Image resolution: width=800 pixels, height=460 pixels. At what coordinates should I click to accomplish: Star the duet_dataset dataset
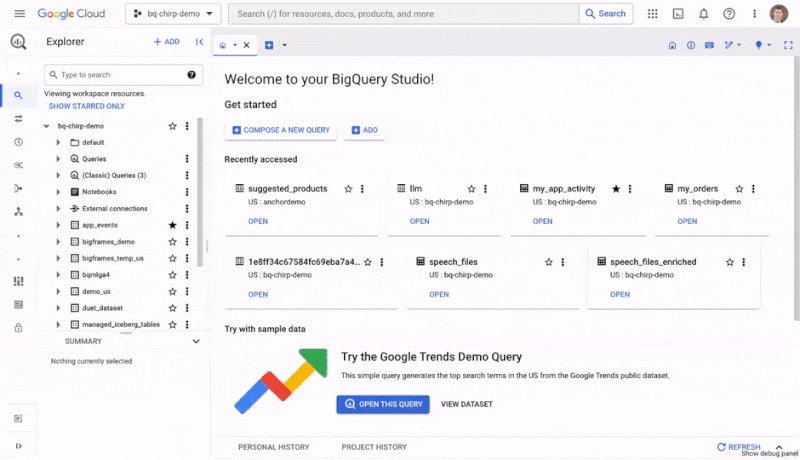172,308
